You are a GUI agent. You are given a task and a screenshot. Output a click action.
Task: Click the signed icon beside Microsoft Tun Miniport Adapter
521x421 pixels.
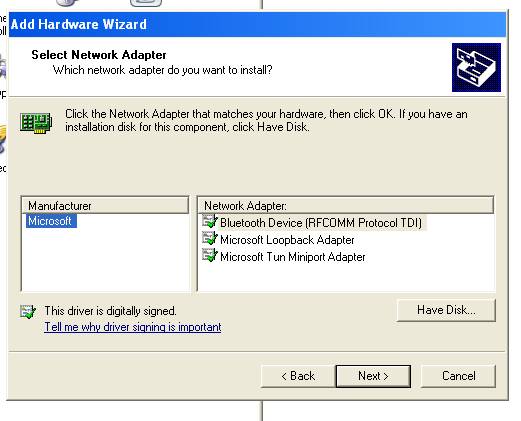tap(210, 256)
